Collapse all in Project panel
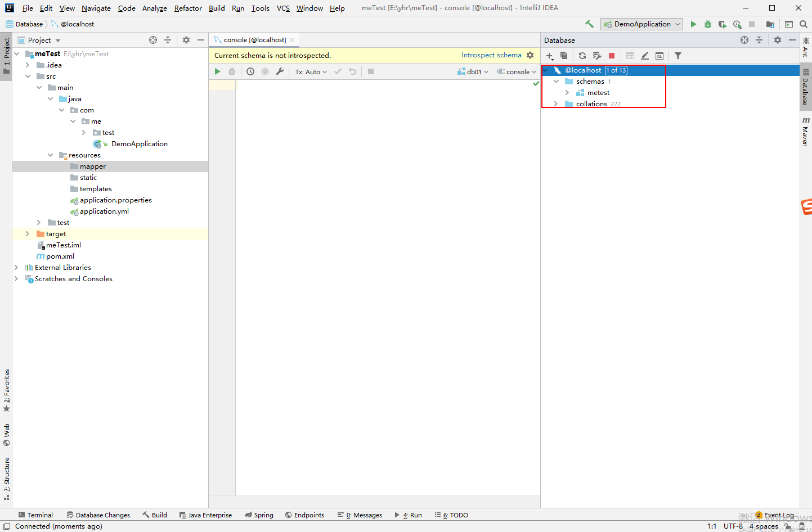 tap(168, 40)
